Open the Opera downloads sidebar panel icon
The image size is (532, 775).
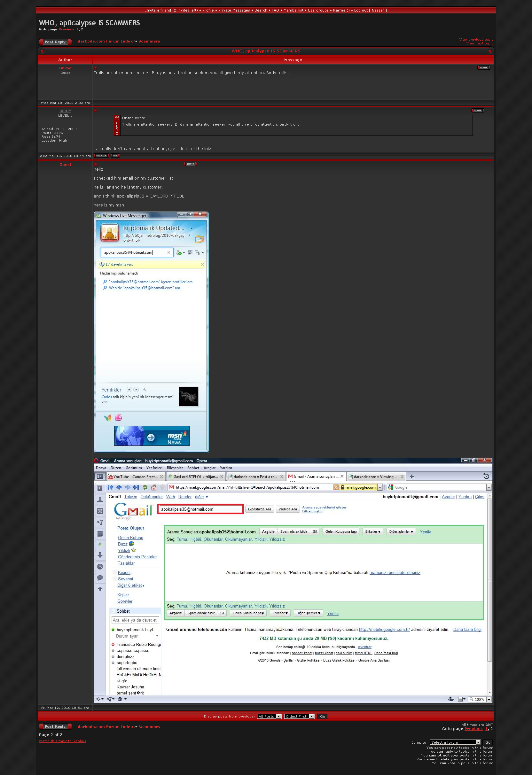[100, 555]
